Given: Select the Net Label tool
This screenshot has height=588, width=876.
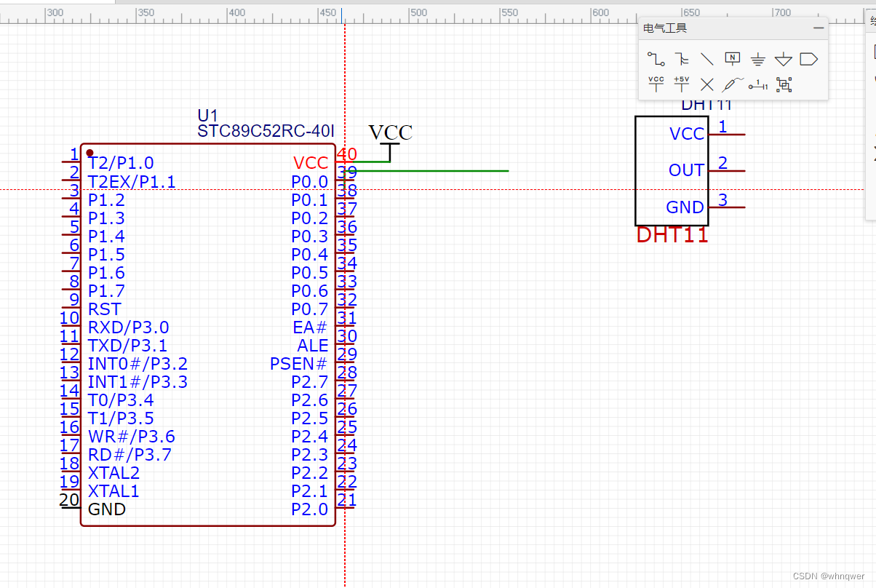Looking at the screenshot, I should (x=732, y=59).
